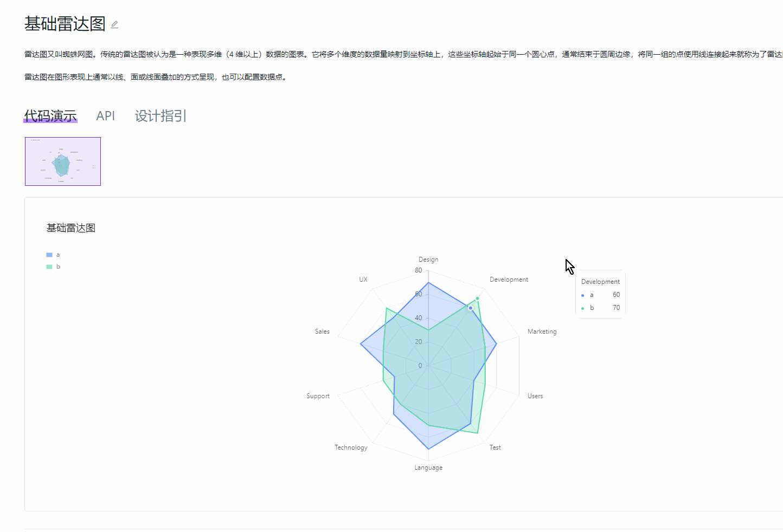Screen dimensions: 783x532
Task: Click the Design axis label
Action: click(428, 259)
